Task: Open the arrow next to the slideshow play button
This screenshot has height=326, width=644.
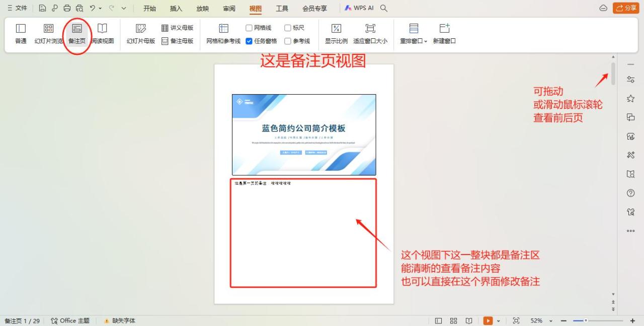Action: 498,320
